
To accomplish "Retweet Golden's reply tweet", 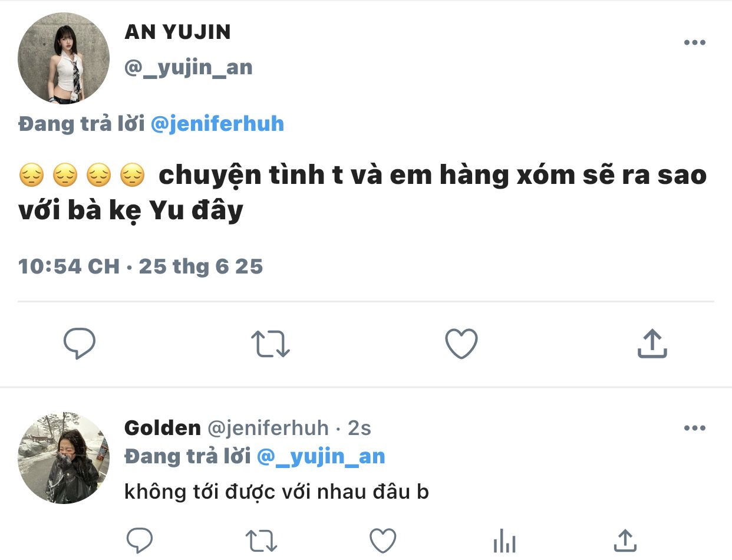I will 261,540.
